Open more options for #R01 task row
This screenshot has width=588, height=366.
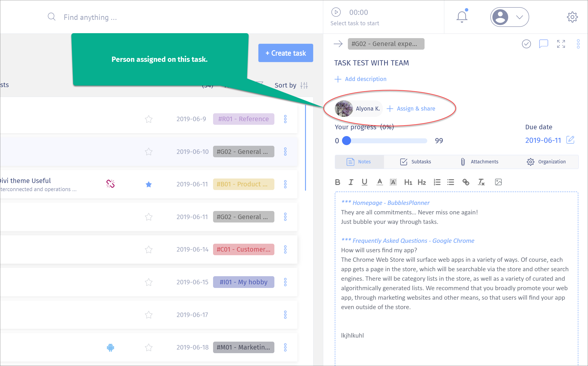(x=285, y=119)
